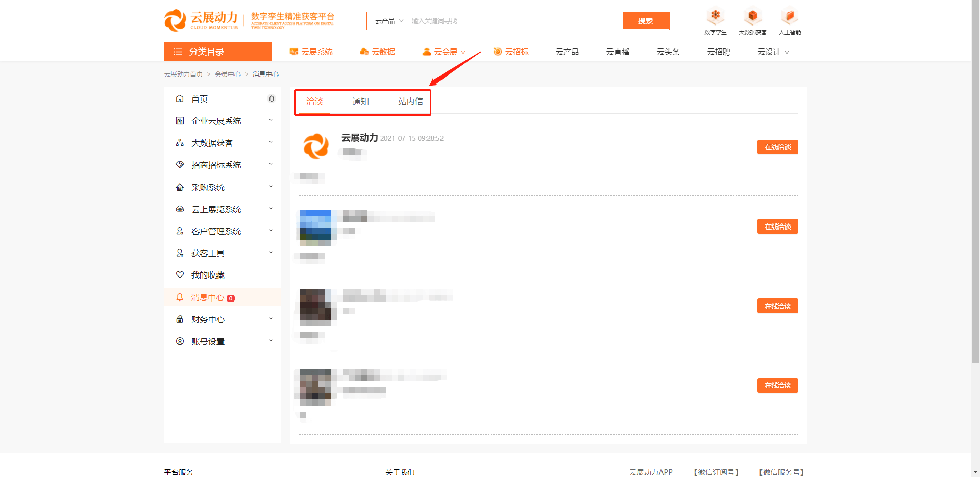Switch to the 通知 tab

click(360, 102)
